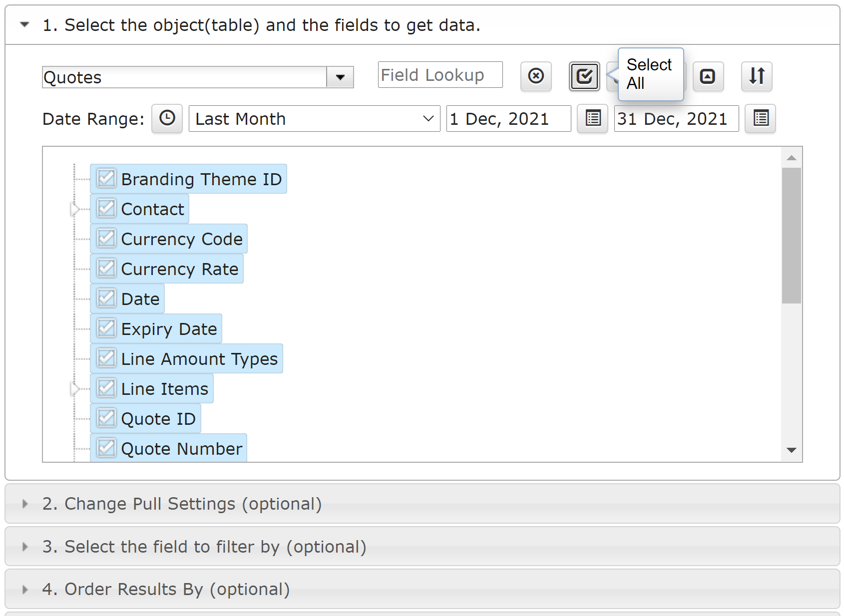Click the Field Lookup input box
The image size is (844, 616).
440,75
